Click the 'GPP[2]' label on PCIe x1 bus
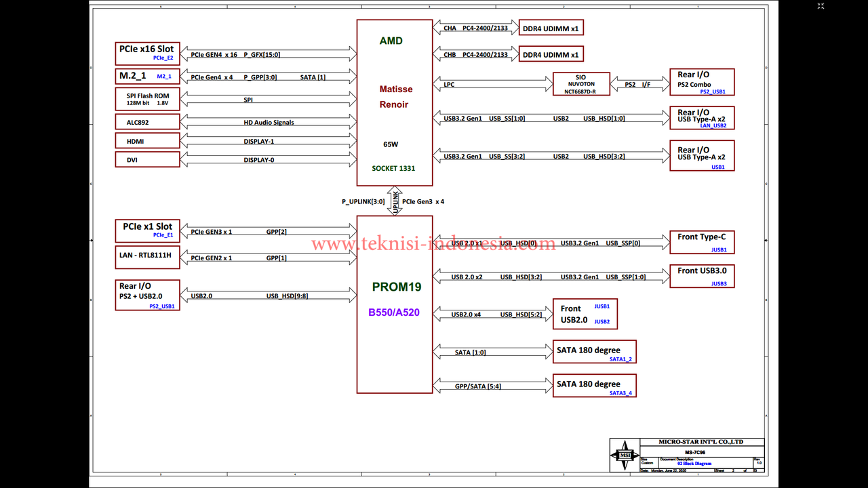868x488 pixels. coord(276,232)
